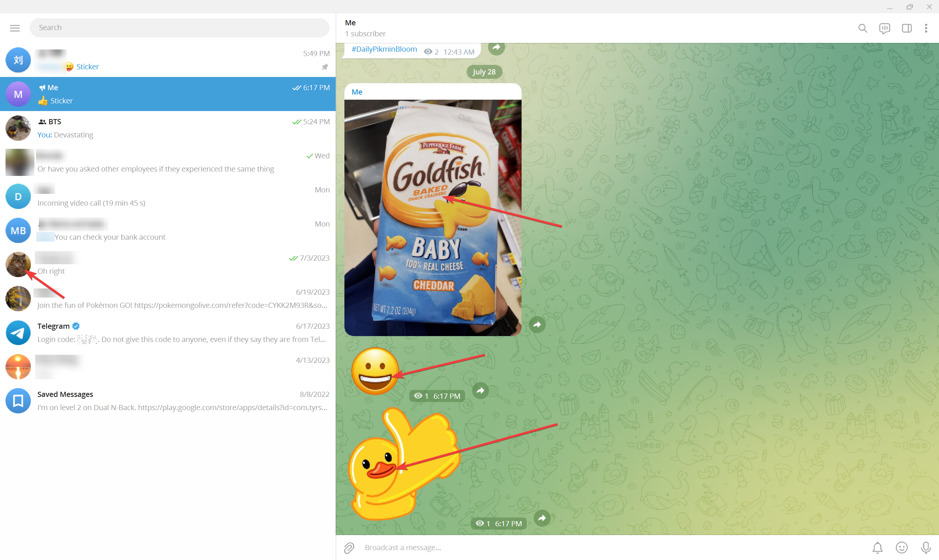Open the three-dot channel options menu
The height and width of the screenshot is (560, 939).
[926, 28]
